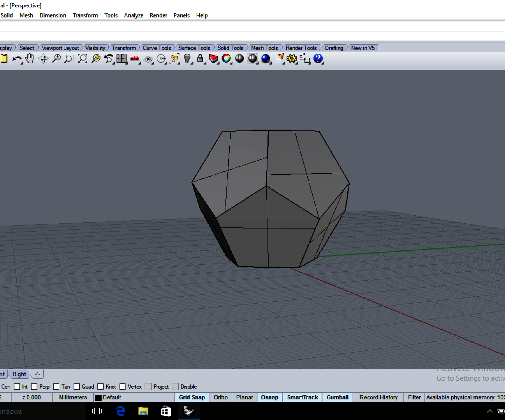Disable the Gumball in the status bar

pos(337,397)
